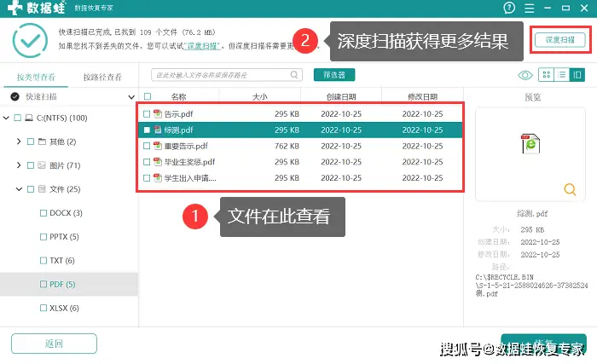Expand the 其他 (2) tree node
Image resolution: width=597 pixels, height=364 pixels.
click(x=19, y=142)
